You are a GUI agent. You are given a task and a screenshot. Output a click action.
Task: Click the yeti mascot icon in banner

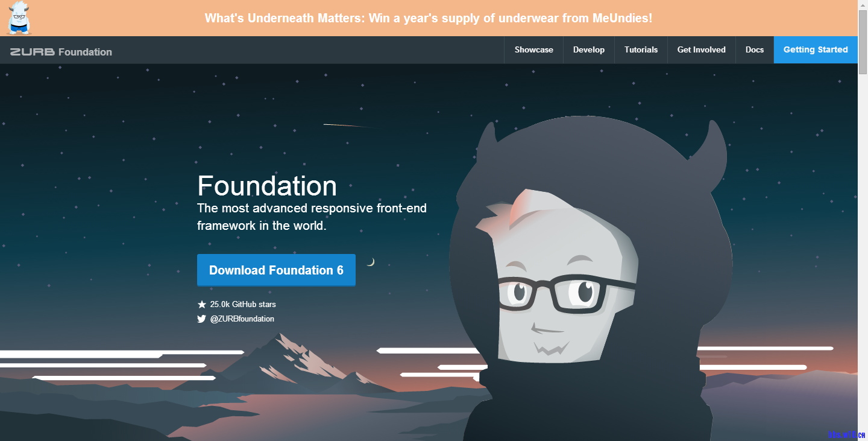point(19,18)
